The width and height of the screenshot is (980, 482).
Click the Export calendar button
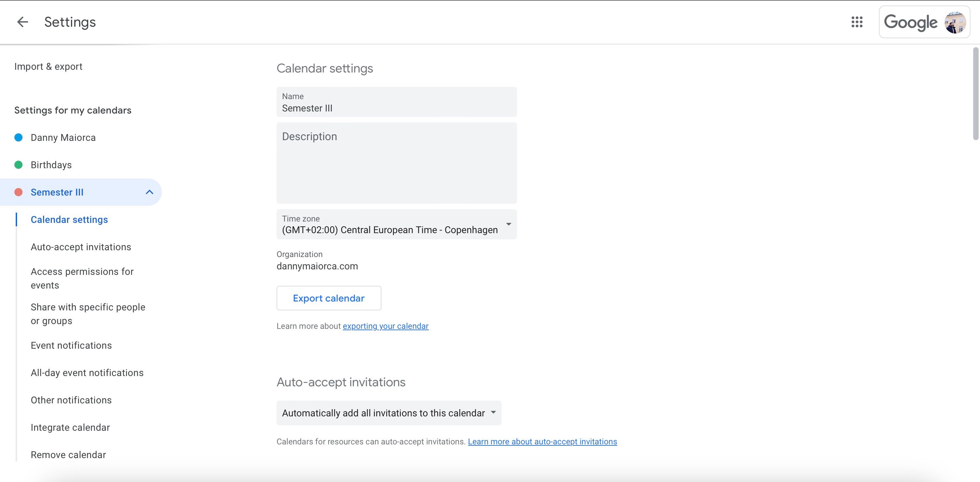click(329, 297)
